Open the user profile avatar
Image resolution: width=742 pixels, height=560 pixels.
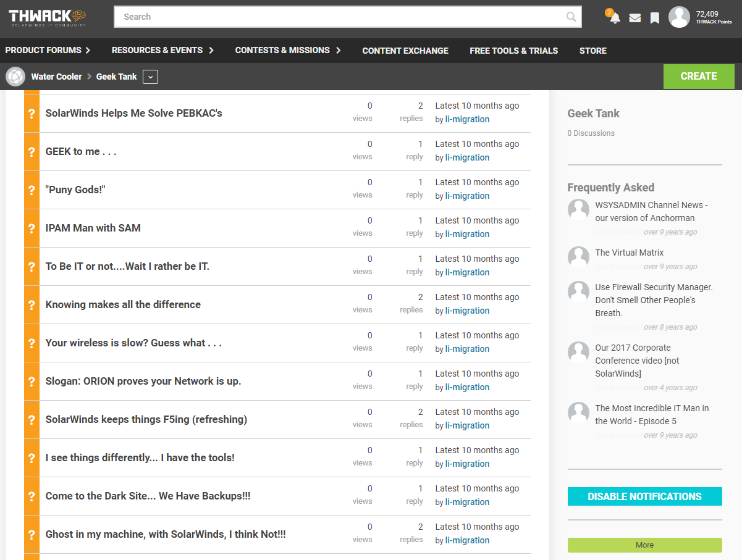click(679, 17)
